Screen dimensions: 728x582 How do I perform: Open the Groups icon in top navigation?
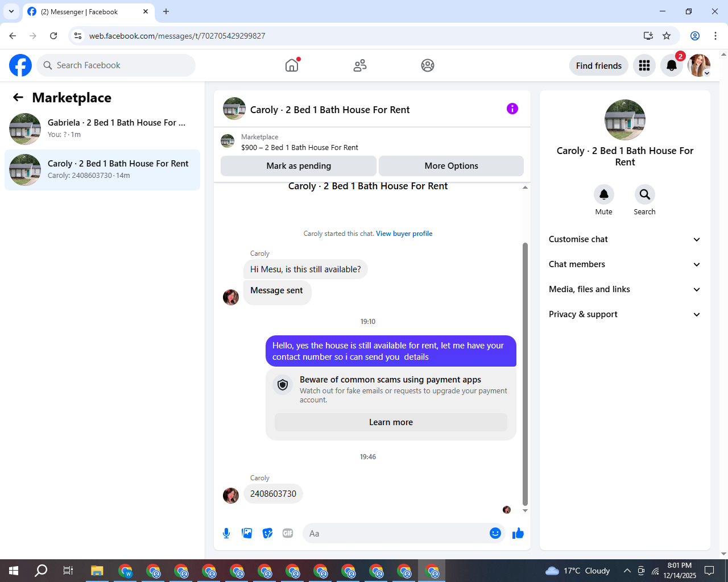click(x=428, y=65)
